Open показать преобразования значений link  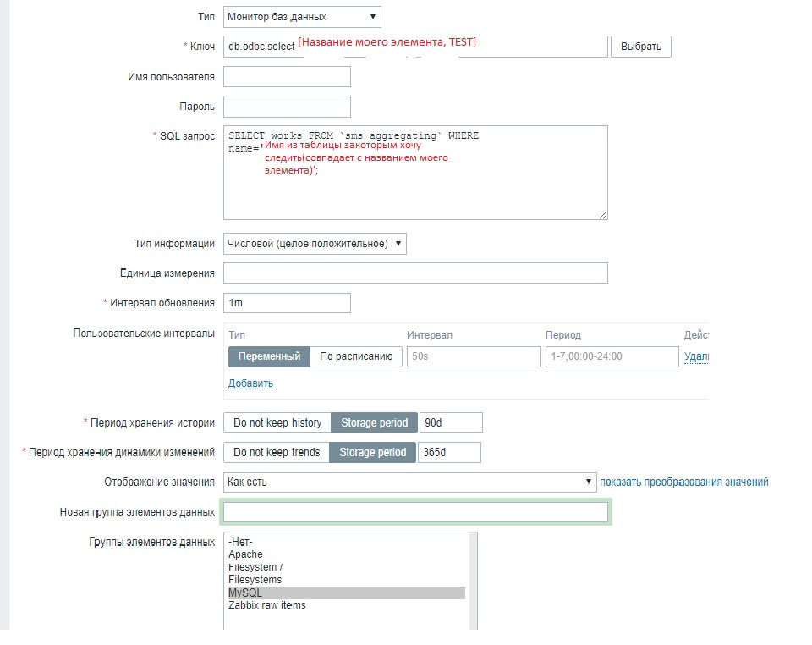683,482
